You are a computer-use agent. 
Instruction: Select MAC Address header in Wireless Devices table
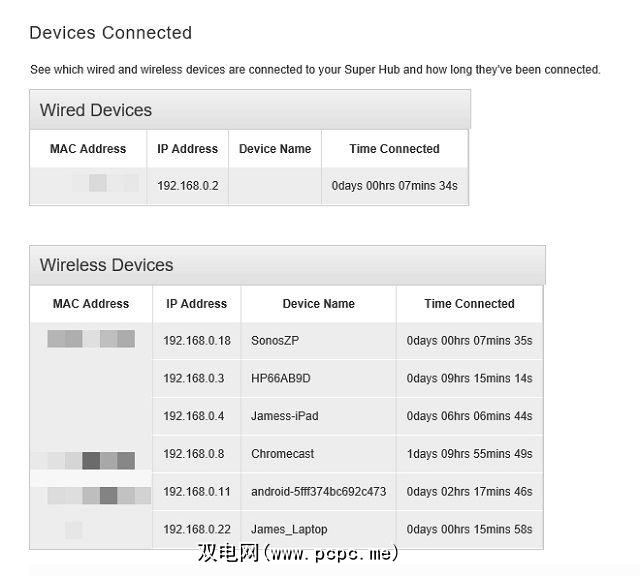point(91,304)
